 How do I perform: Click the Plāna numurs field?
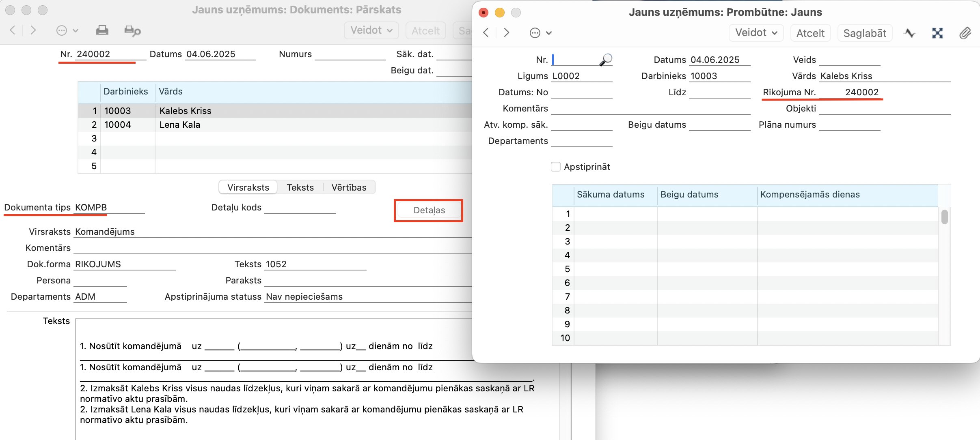pos(850,124)
